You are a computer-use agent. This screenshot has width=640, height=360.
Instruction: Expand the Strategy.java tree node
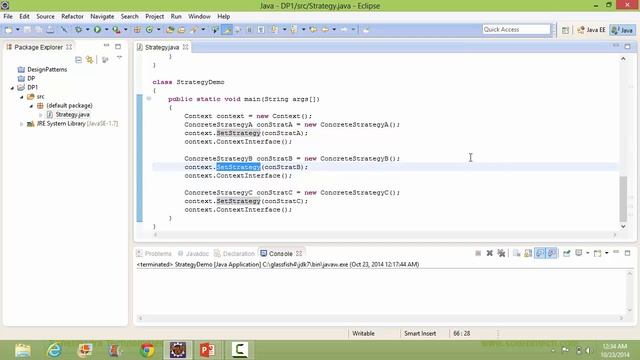(x=40, y=115)
